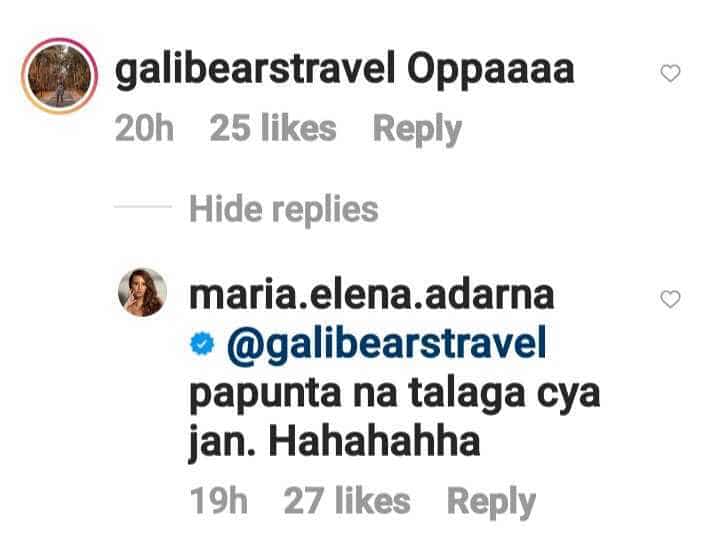Reply to maria.elena.adarna's comment
The width and height of the screenshot is (720, 551).
coord(491,502)
